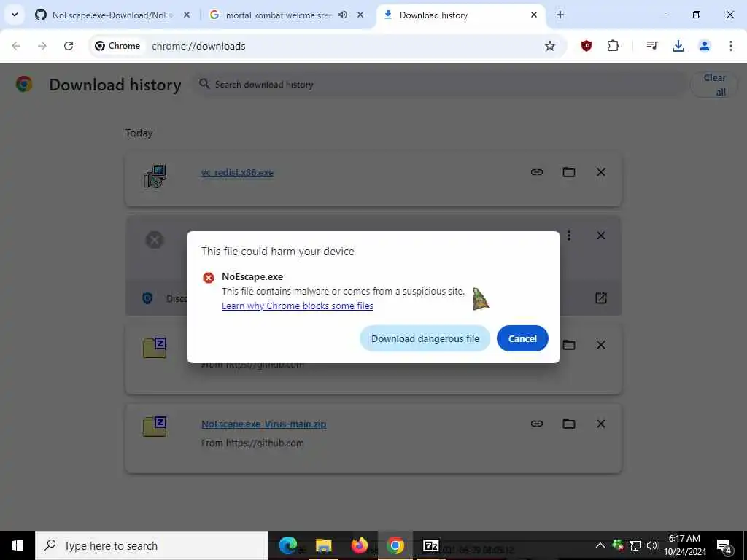This screenshot has height=560, width=747.
Task: Reload the downloads page
Action: (69, 46)
